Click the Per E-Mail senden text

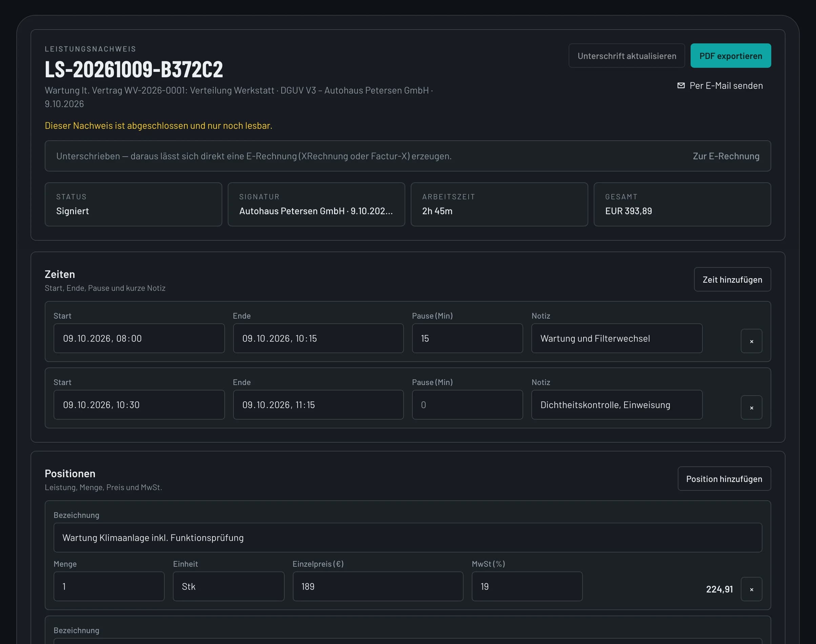(x=726, y=86)
